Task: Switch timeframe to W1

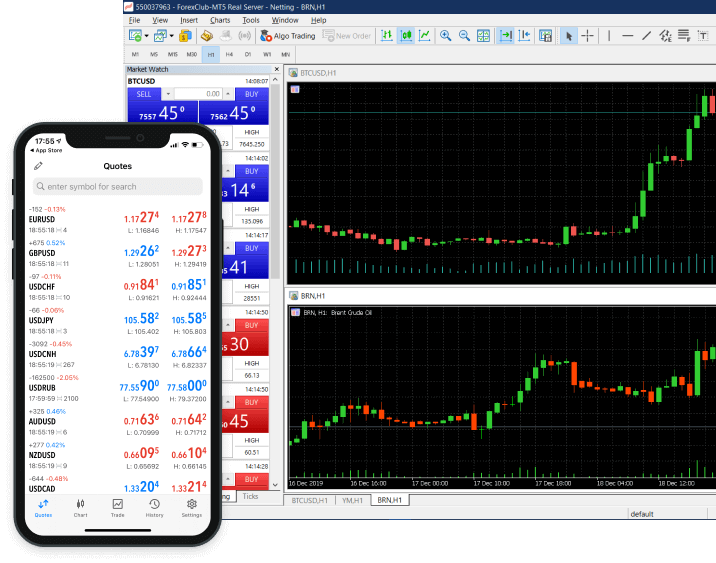Action: (267, 54)
